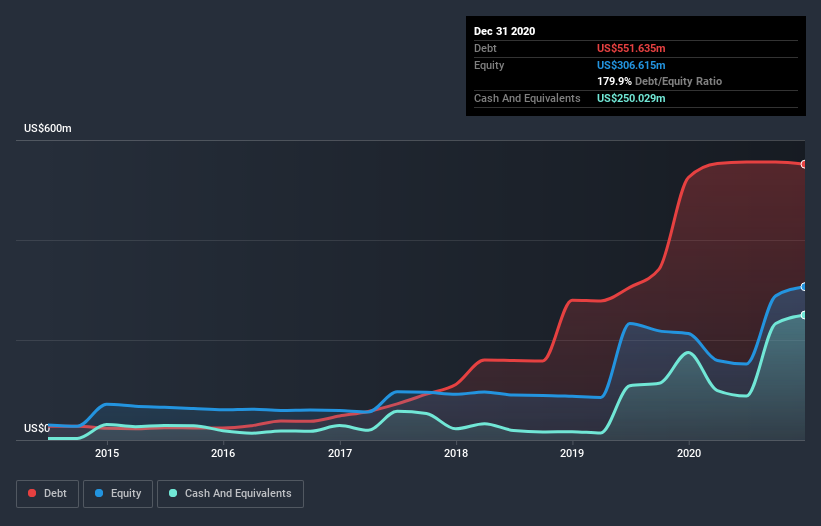Click the 2015 x-axis label
Viewport: 821px width, 526px height.
click(x=107, y=453)
